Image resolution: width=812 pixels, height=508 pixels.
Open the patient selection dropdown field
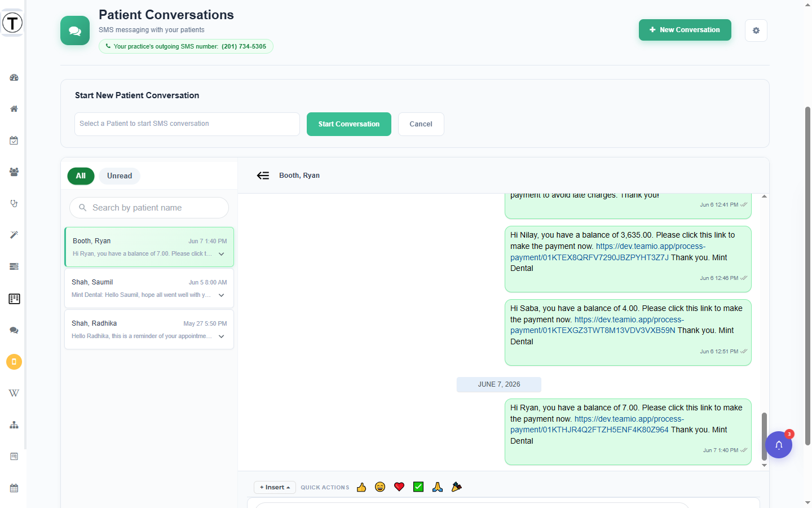187,124
